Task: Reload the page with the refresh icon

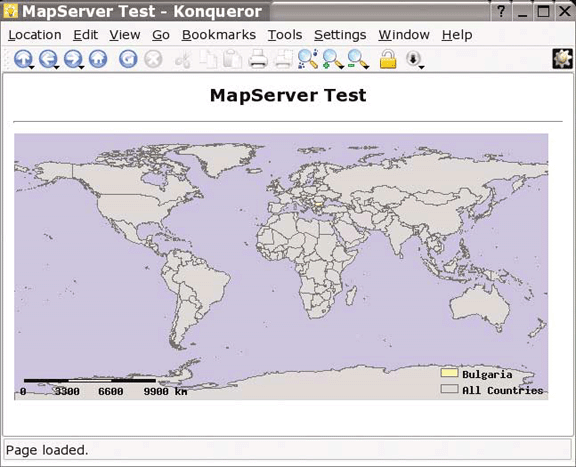Action: [128, 59]
